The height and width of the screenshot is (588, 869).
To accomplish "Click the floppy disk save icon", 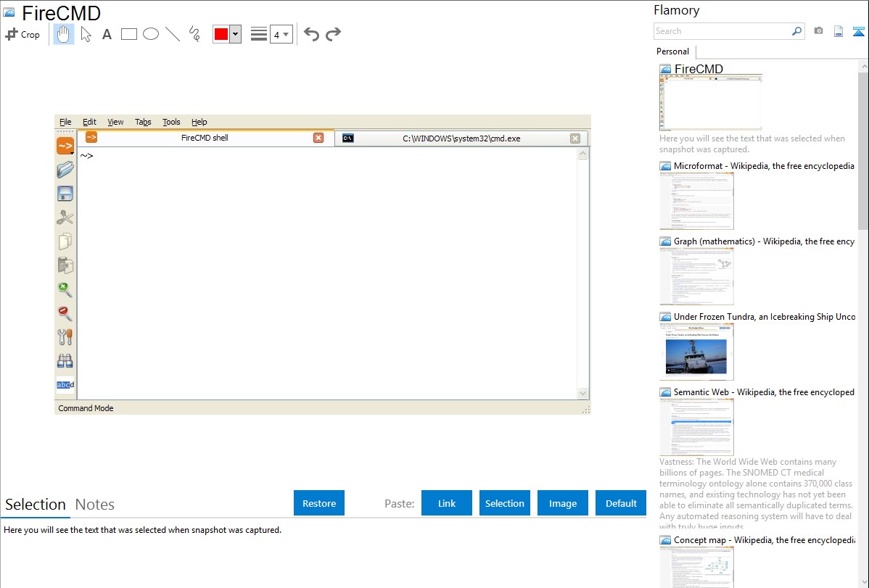I will 65,194.
